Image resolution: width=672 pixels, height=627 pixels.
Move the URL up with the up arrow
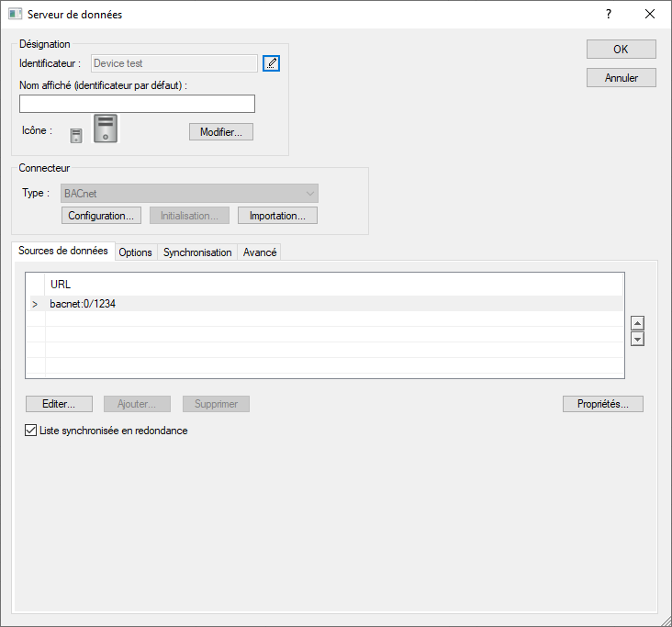638,323
